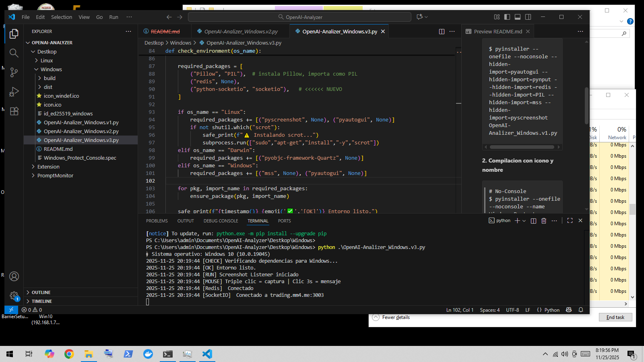This screenshot has width=644, height=362.
Task: Switch to the DEBUG CONSOLE tab
Action: click(221, 221)
